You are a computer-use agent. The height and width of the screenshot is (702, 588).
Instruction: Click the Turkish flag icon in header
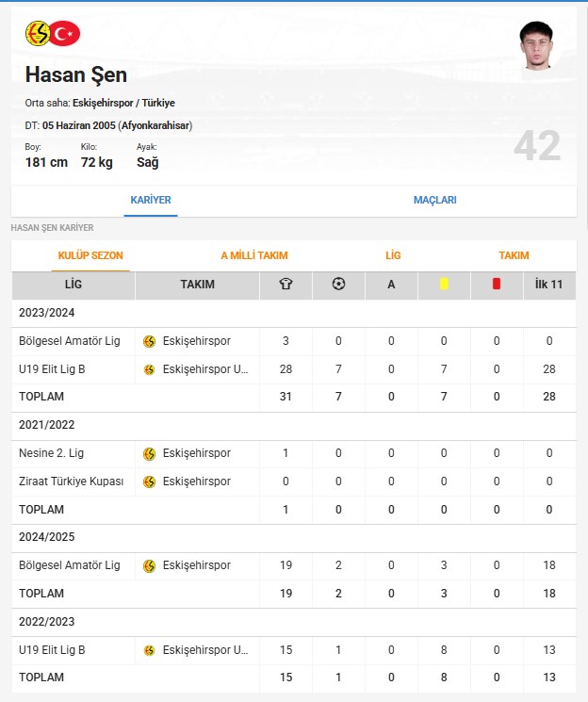point(65,34)
